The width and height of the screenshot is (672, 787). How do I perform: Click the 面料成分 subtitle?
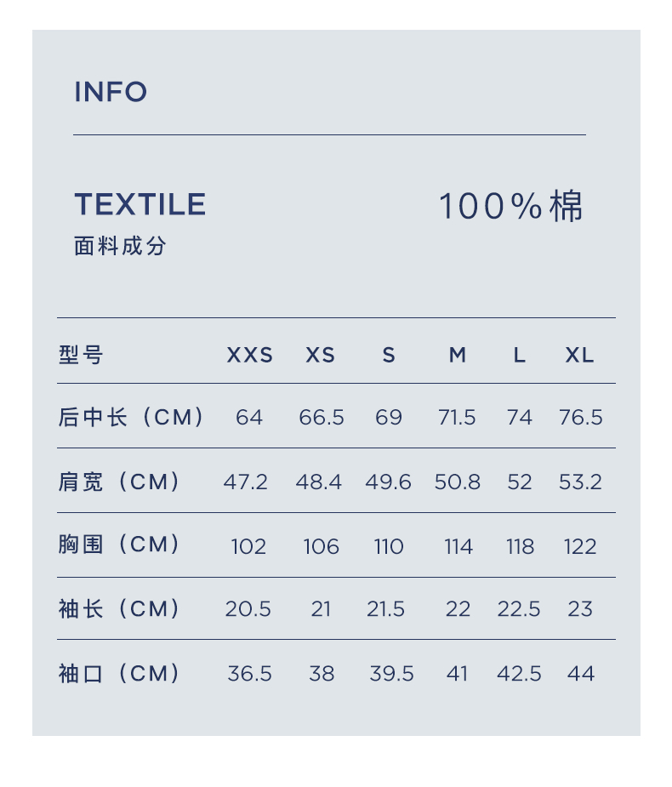120,247
